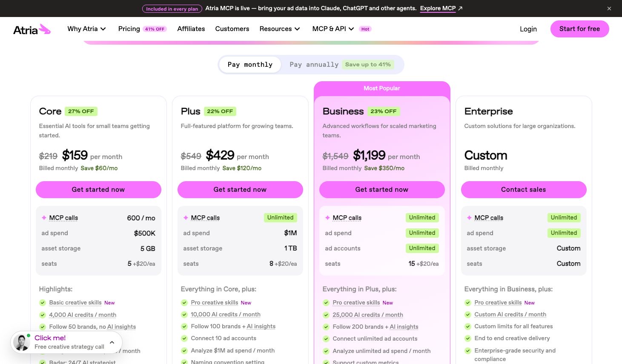Click the Atria logo
Screen dimensions: 622x364
click(32, 29)
